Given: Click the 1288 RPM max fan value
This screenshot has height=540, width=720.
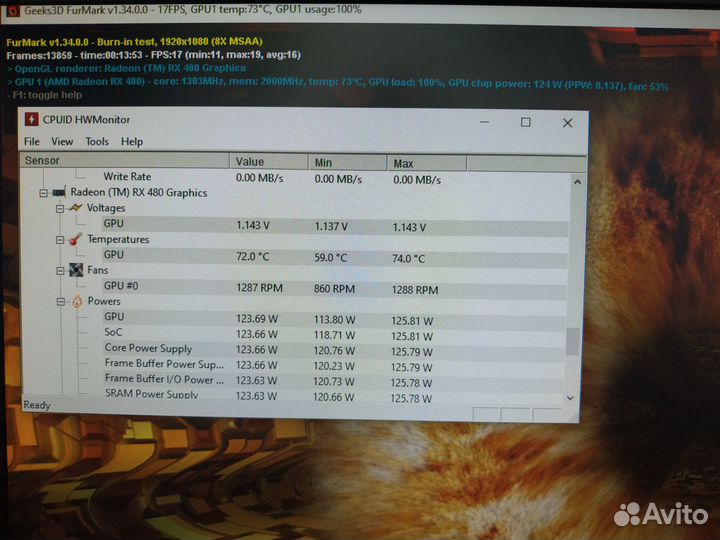Looking at the screenshot, I should tap(415, 290).
